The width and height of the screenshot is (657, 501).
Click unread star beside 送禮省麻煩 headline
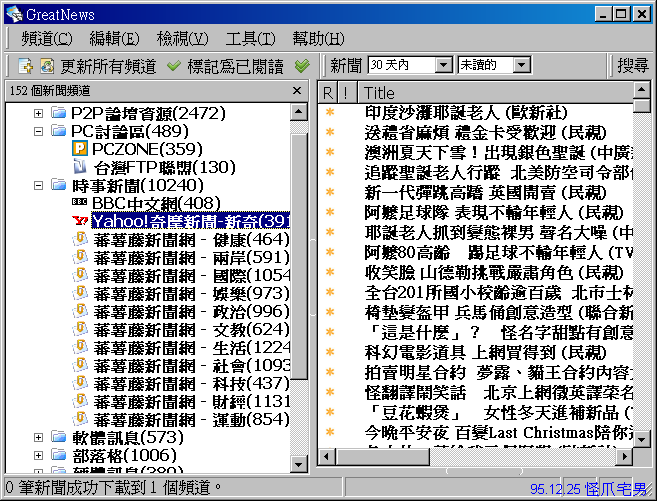(x=330, y=132)
